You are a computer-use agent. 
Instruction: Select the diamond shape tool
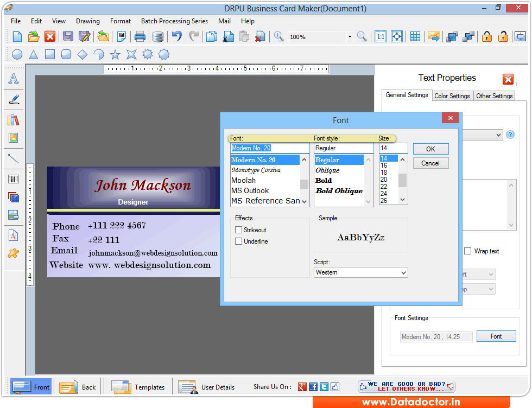[83, 54]
